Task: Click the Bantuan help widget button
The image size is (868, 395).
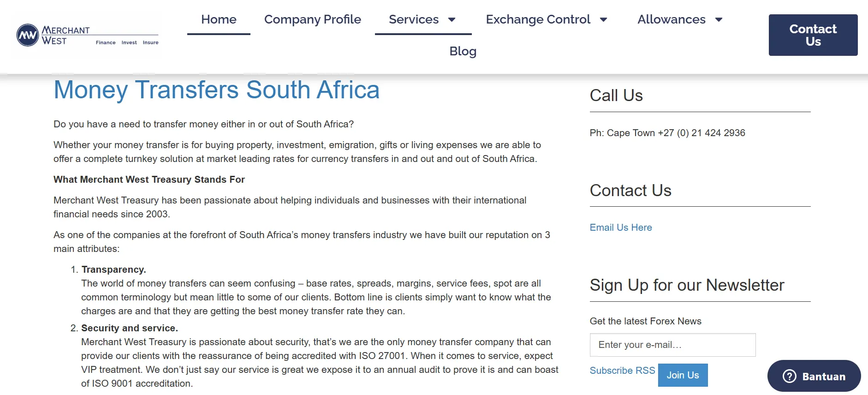Action: pos(814,376)
